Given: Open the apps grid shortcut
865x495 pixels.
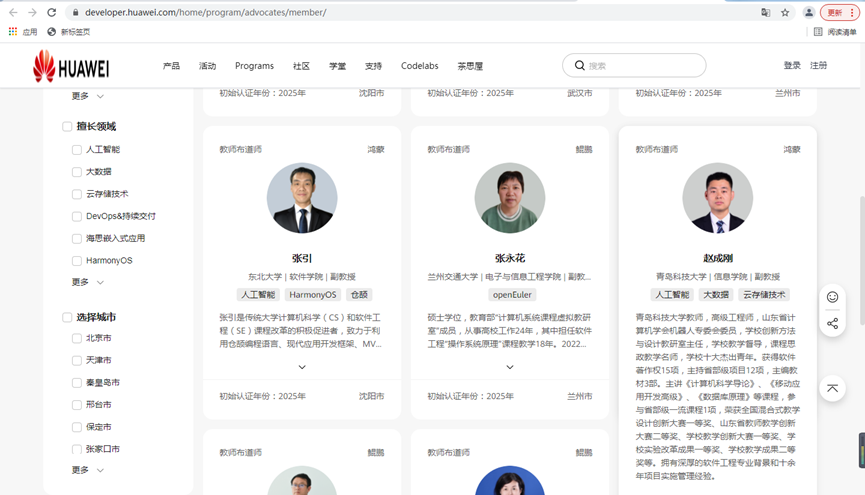Looking at the screenshot, I should point(13,32).
